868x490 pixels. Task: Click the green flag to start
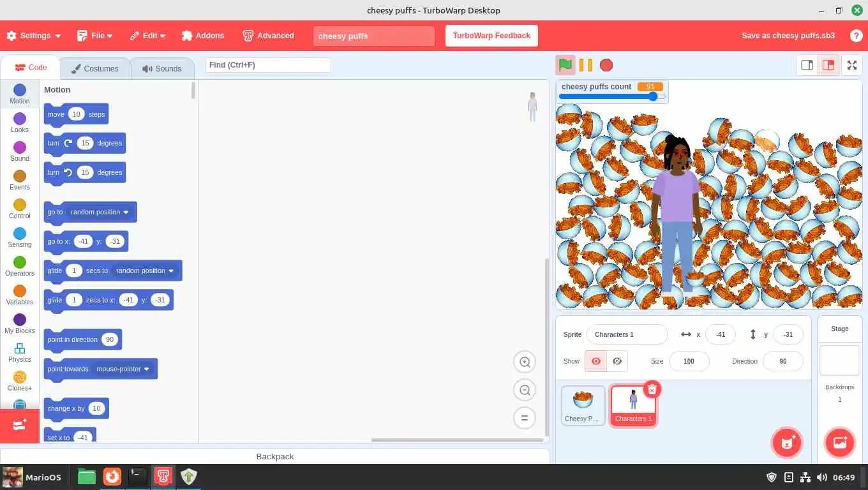click(x=565, y=65)
